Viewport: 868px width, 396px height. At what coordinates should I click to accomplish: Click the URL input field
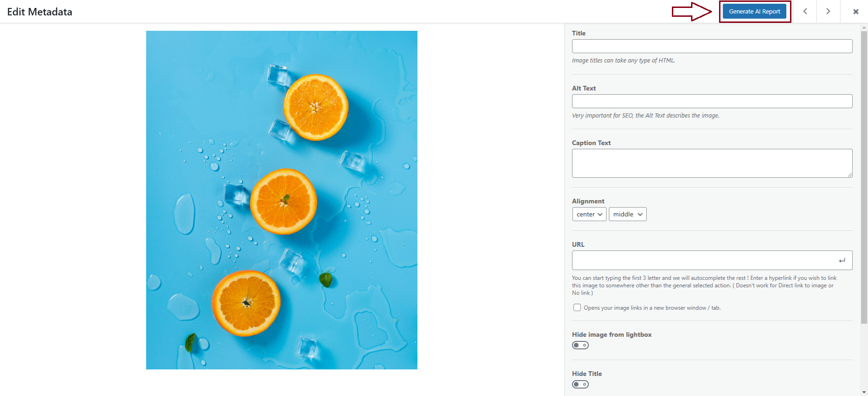(703, 260)
